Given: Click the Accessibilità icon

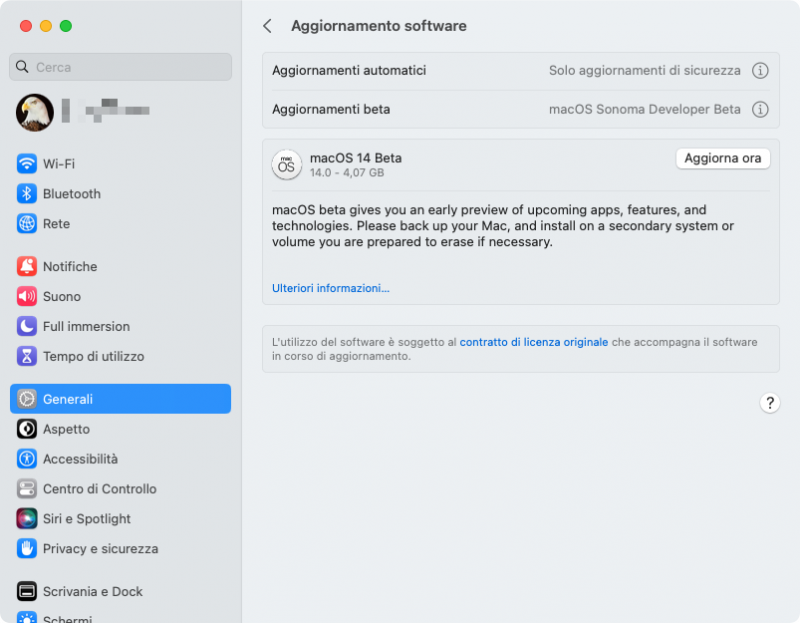Looking at the screenshot, I should click(x=27, y=459).
